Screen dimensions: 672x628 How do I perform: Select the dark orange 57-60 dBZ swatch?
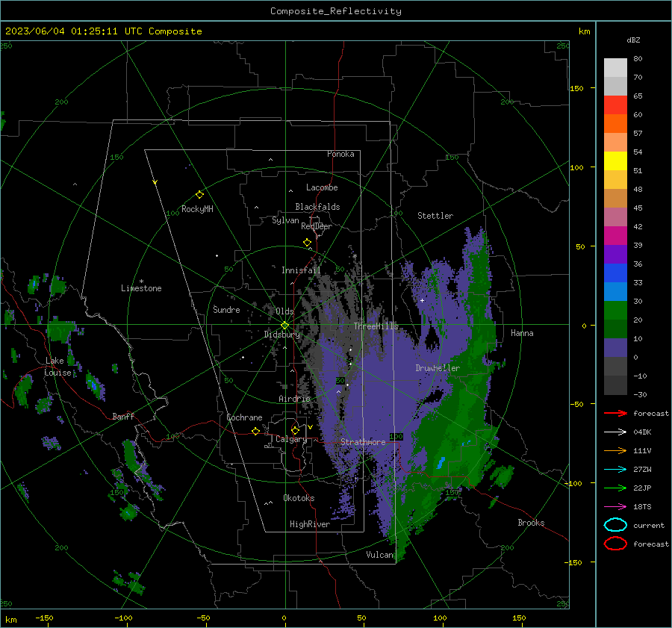[615, 123]
